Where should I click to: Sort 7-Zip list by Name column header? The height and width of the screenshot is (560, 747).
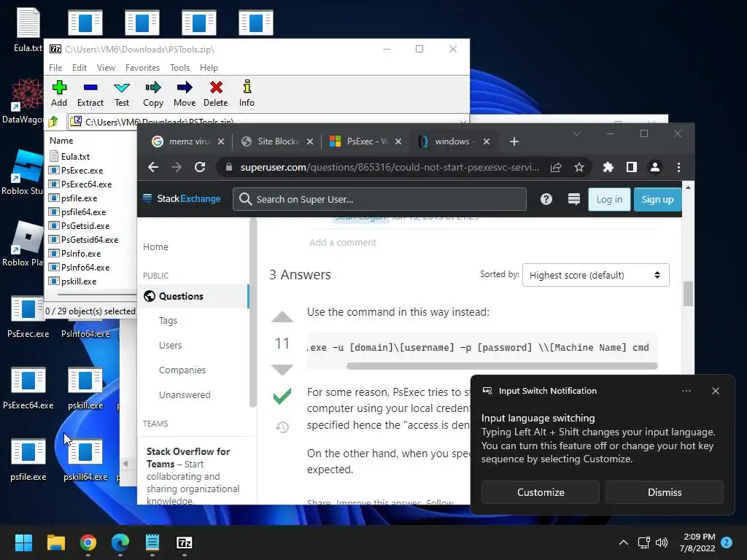click(x=61, y=141)
